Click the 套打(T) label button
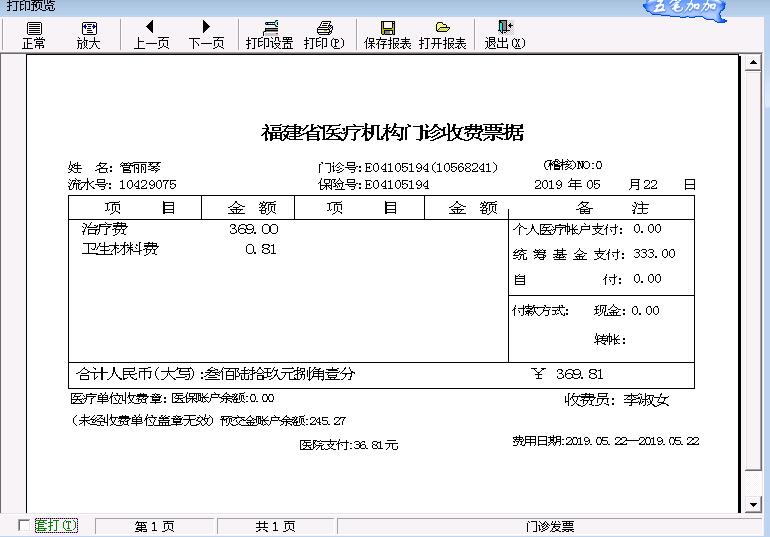The image size is (770, 537). click(x=56, y=526)
